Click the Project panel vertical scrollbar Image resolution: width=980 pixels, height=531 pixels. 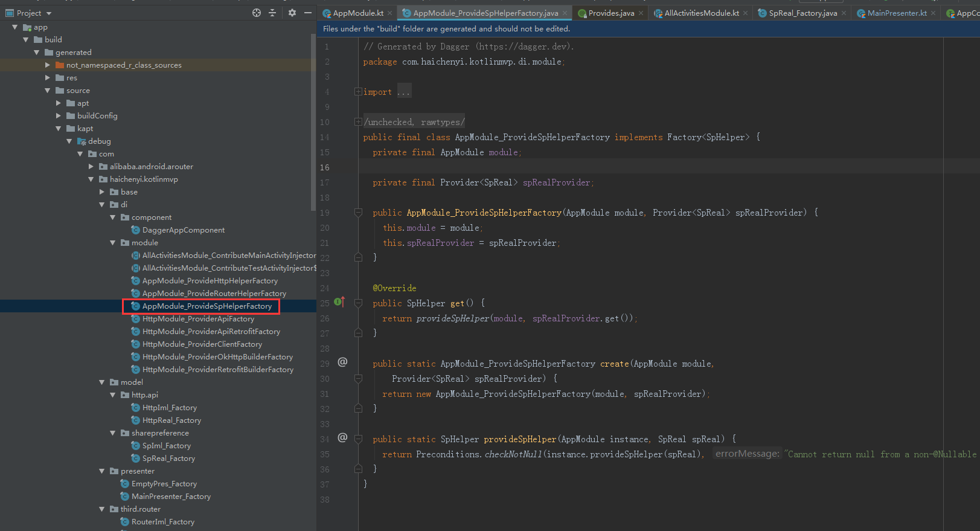pyautogui.click(x=313, y=122)
